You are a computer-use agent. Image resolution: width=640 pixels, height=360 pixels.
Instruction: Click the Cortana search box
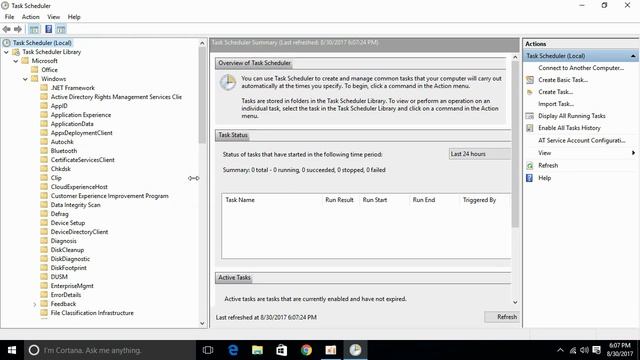point(110,350)
